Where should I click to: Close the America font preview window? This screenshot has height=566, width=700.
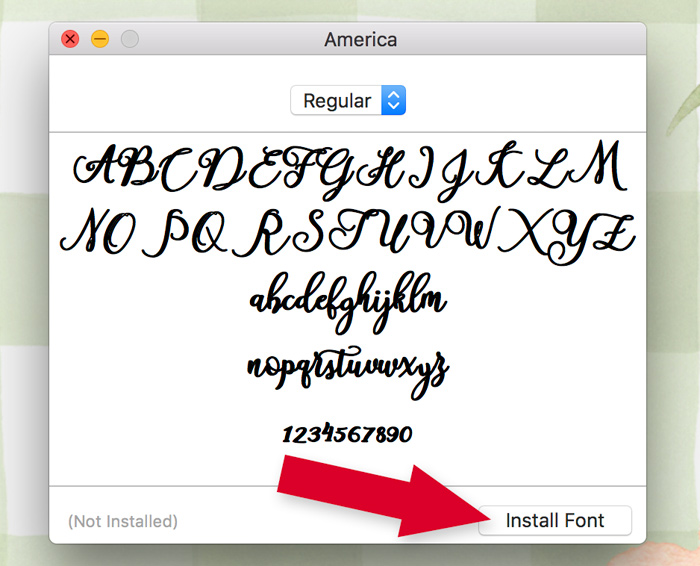[70, 39]
